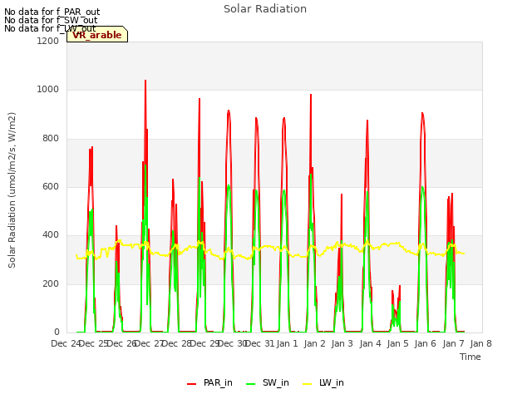Image resolution: width=532 pixels, height=399 pixels.
Task: Click the 1200 y-axis tick label
Action: pos(48,41)
